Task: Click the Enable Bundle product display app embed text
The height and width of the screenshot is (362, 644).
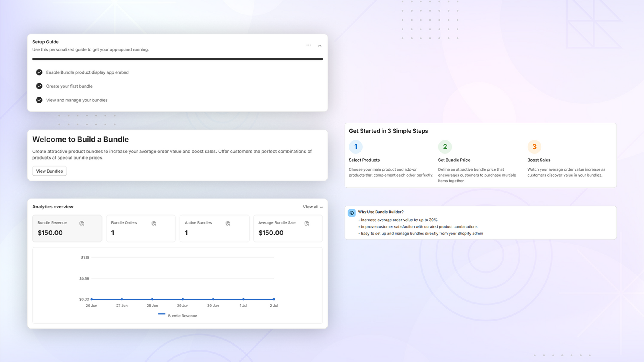Action: point(87,72)
